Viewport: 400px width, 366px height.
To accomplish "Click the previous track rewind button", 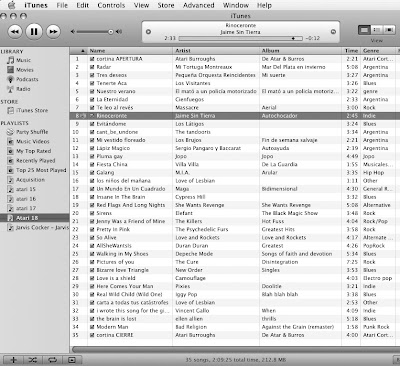I will (15, 32).
